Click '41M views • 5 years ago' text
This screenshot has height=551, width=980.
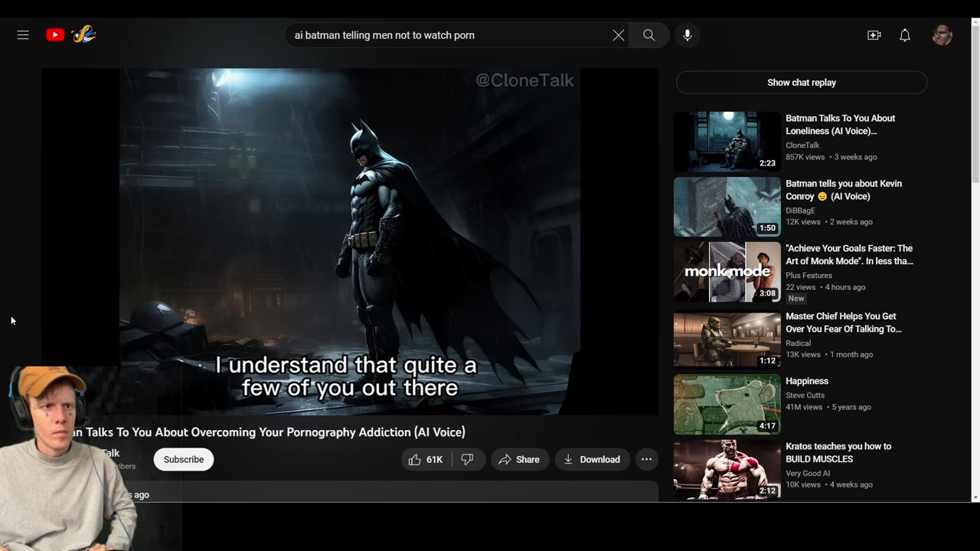(x=828, y=407)
